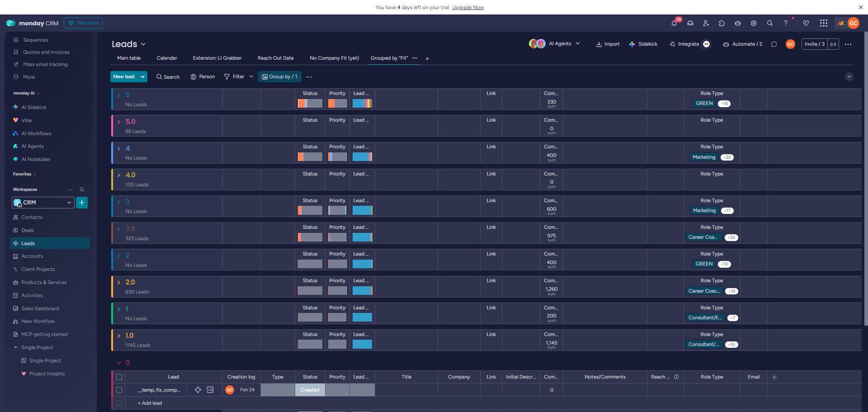Screen dimensions: 868x412
Task: Open the New lead dropdown arrow
Action: pyautogui.click(x=143, y=77)
